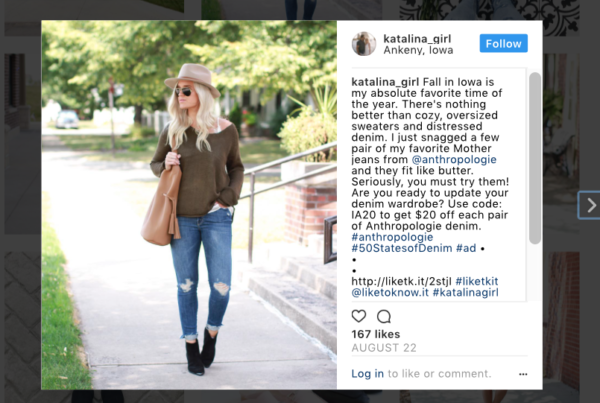Like the post with the heart icon
This screenshot has height=403, width=600.
coord(359,316)
